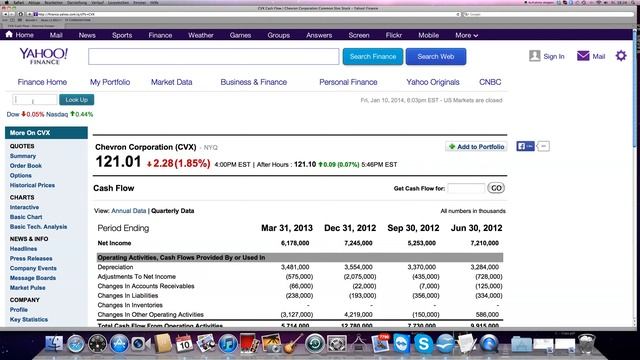Viewport: 640px width, 360px height.
Task: Click the GO button for cash flow
Action: 496,188
